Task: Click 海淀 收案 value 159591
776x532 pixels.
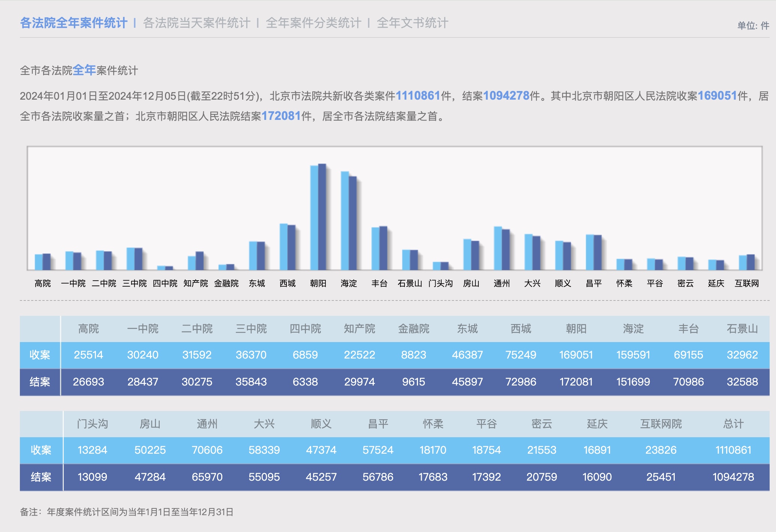Action: 633,355
